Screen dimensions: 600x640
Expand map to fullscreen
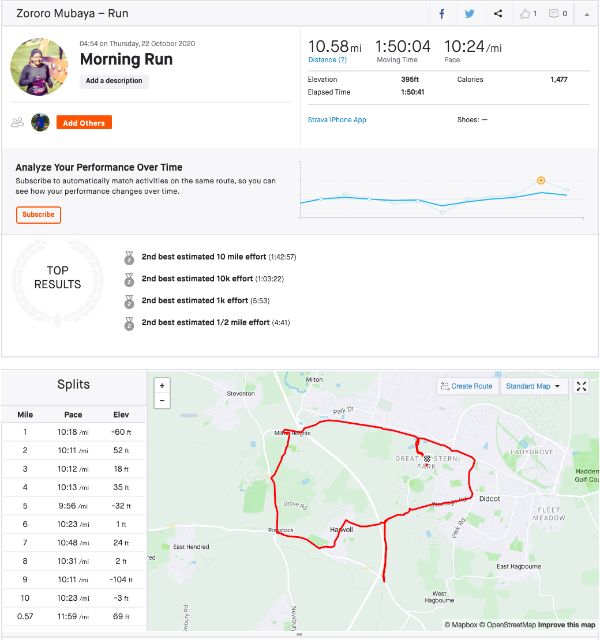582,386
